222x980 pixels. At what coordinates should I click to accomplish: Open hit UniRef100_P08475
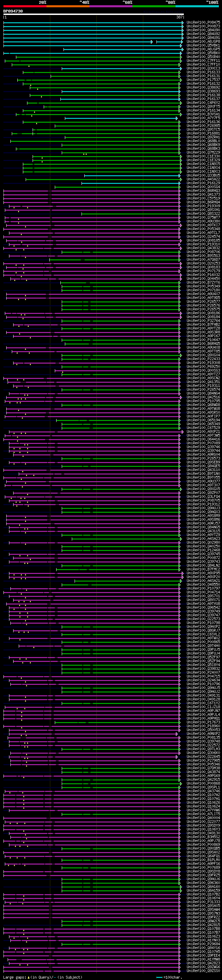(x=203, y=23)
